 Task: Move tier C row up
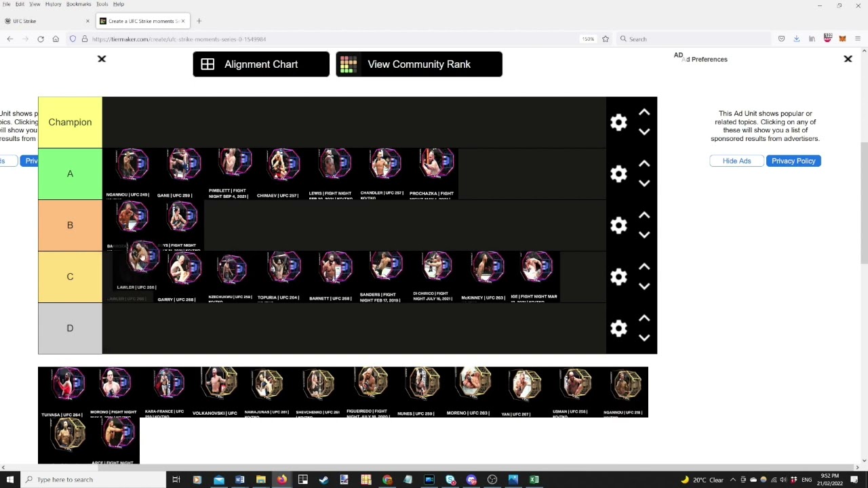644,267
